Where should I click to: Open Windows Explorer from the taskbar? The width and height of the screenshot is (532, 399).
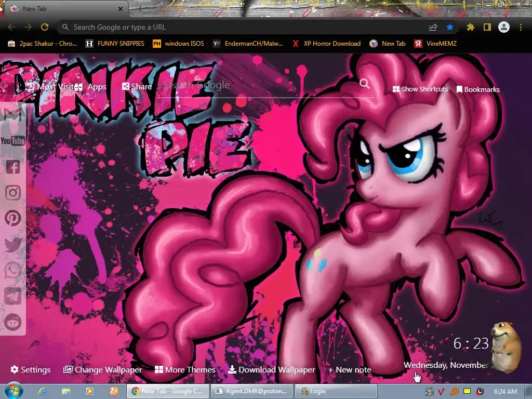[66, 391]
